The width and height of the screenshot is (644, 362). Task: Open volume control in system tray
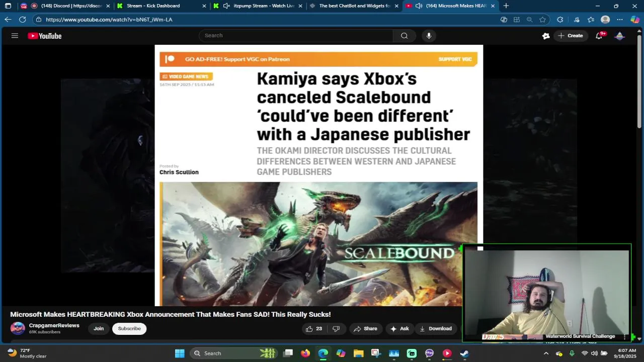[594, 353]
